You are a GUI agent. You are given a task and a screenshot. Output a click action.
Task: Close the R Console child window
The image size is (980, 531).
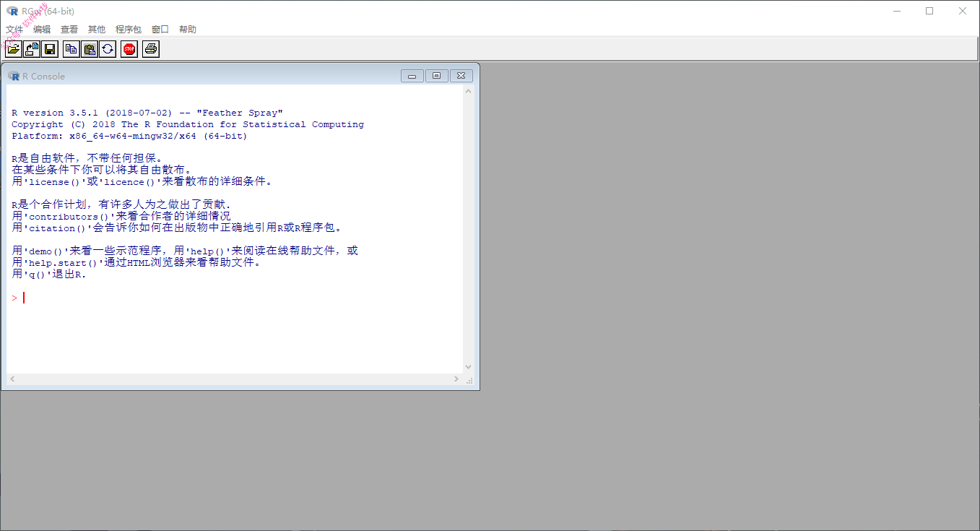coord(462,76)
